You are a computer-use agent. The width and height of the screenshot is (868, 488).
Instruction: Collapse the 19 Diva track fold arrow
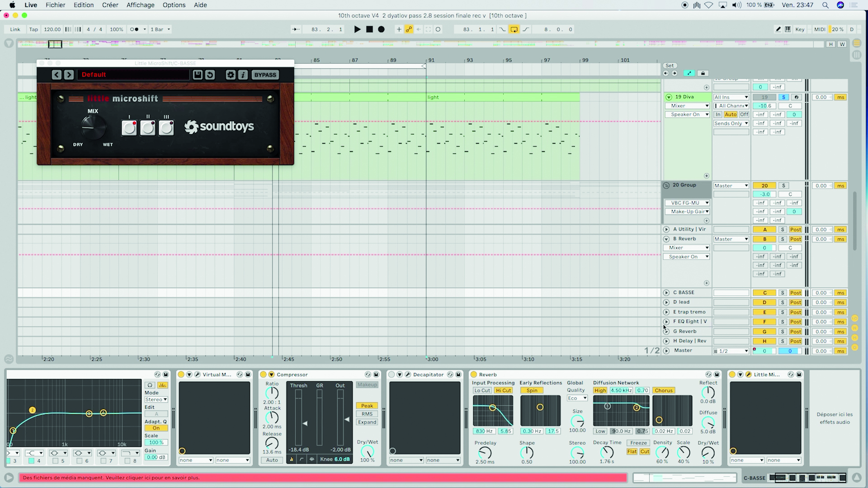coord(669,97)
